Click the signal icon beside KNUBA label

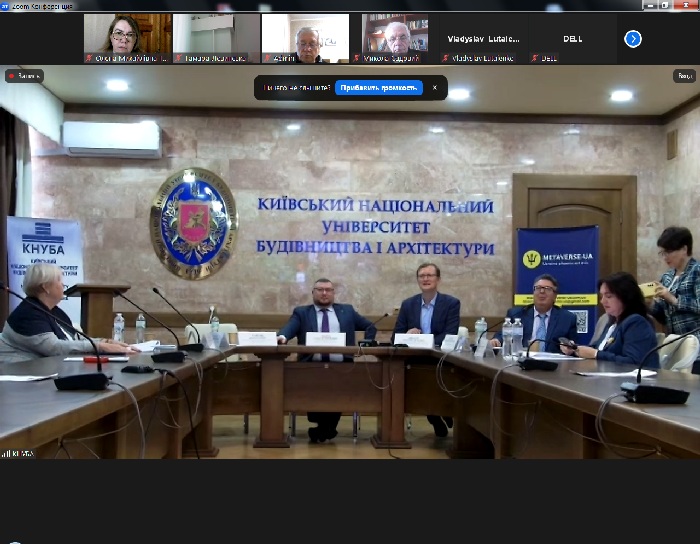pyautogui.click(x=5, y=453)
